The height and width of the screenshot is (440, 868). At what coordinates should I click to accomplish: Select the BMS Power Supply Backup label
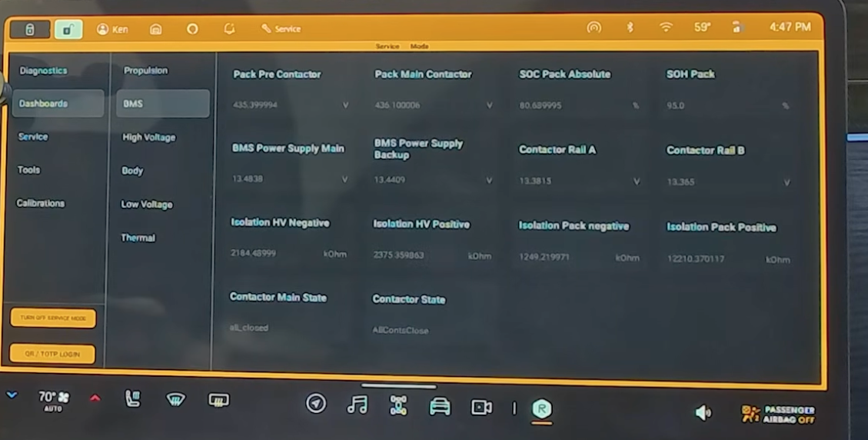[418, 149]
